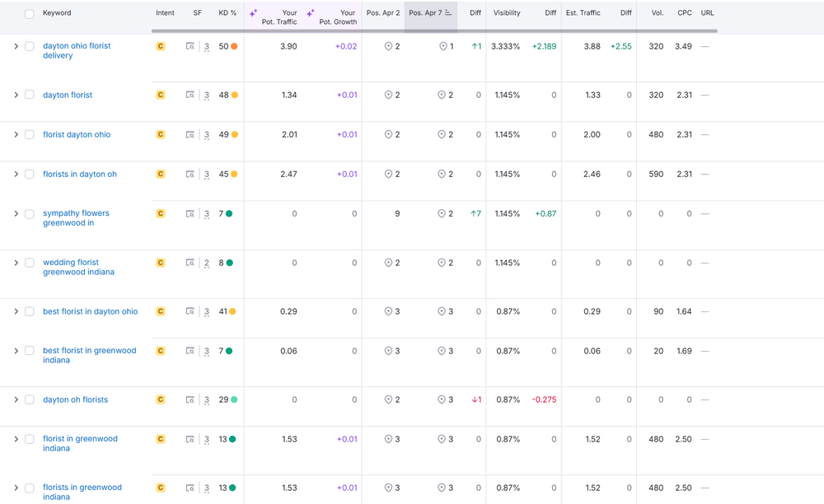Open the SERP preview icon for "dayton ohio florist delivery"
The height and width of the screenshot is (504, 824).
tap(190, 46)
